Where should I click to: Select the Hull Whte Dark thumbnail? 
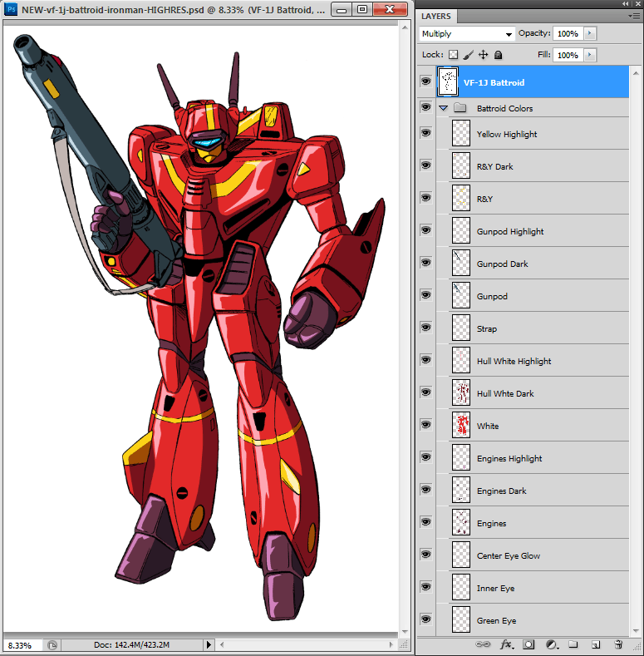pyautogui.click(x=461, y=392)
